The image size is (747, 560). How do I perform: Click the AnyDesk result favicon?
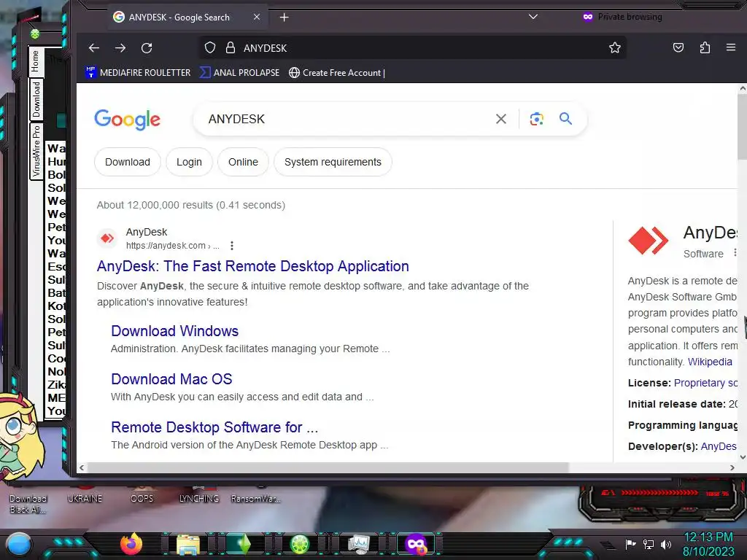coord(107,238)
